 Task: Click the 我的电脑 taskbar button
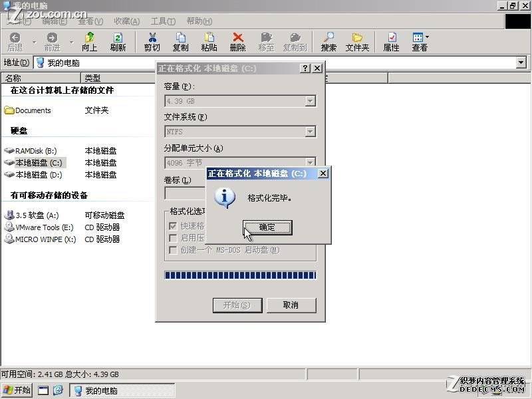(122, 390)
